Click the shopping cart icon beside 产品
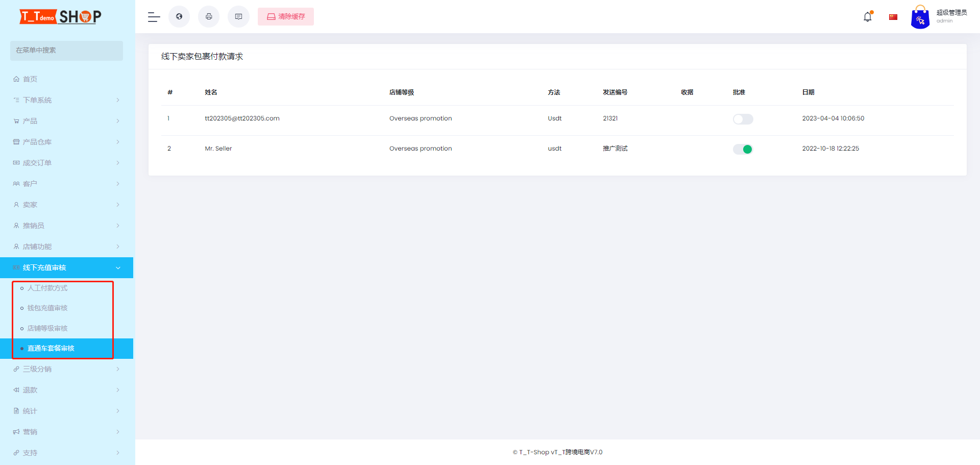This screenshot has width=980, height=465. tap(16, 121)
